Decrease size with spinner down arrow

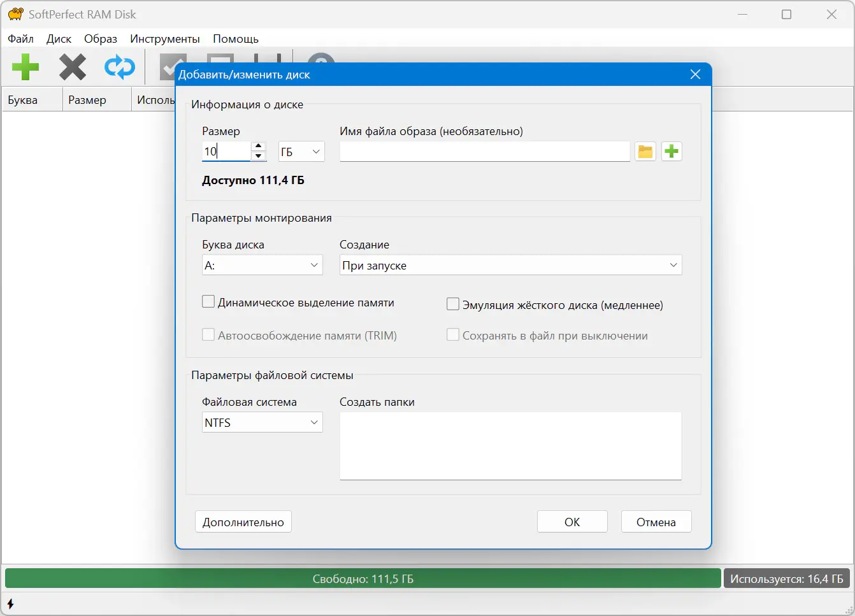(x=259, y=157)
